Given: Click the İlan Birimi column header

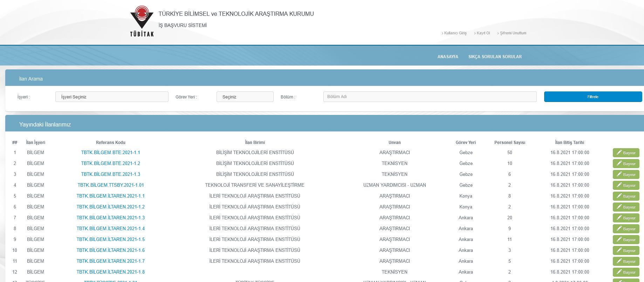Looking at the screenshot, I should 255,143.
